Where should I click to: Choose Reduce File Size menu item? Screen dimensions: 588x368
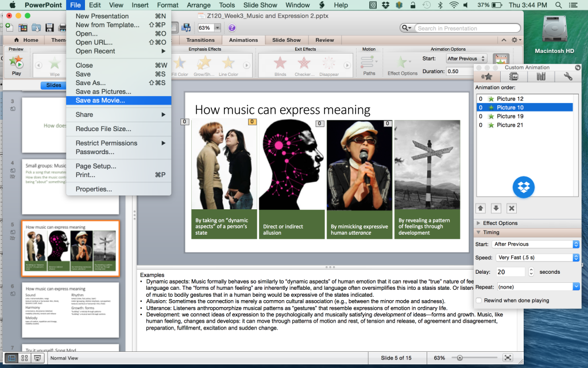click(118, 129)
